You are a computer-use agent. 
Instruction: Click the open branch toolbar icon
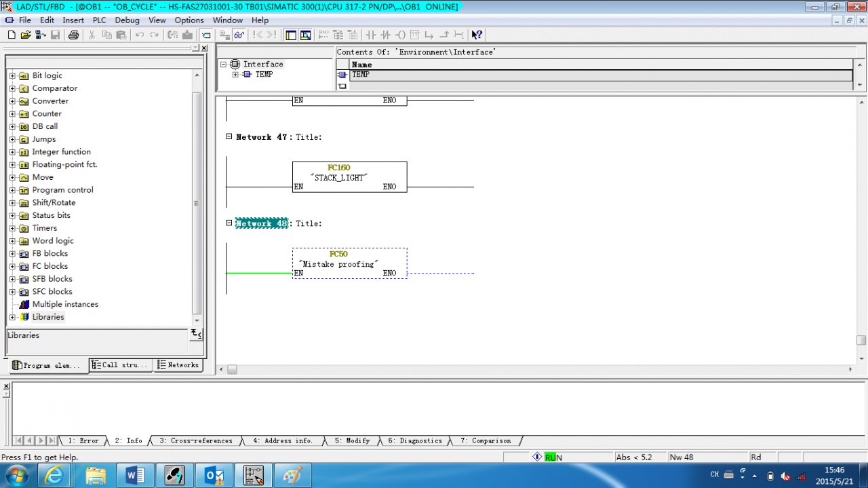pos(429,35)
